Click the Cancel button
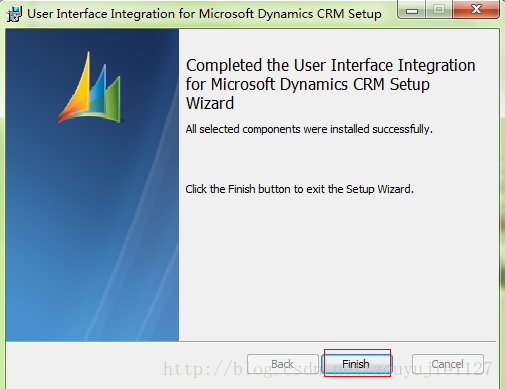 coord(448,364)
